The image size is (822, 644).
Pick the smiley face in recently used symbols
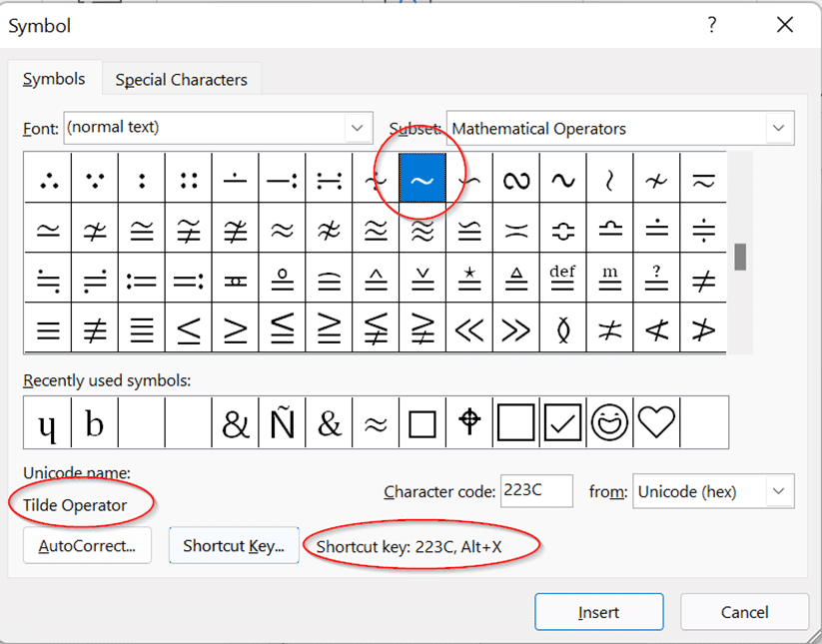[609, 422]
